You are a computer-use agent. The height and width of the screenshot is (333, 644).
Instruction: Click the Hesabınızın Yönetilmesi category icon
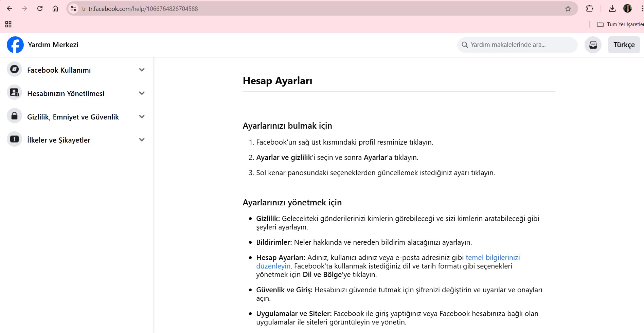pyautogui.click(x=14, y=93)
